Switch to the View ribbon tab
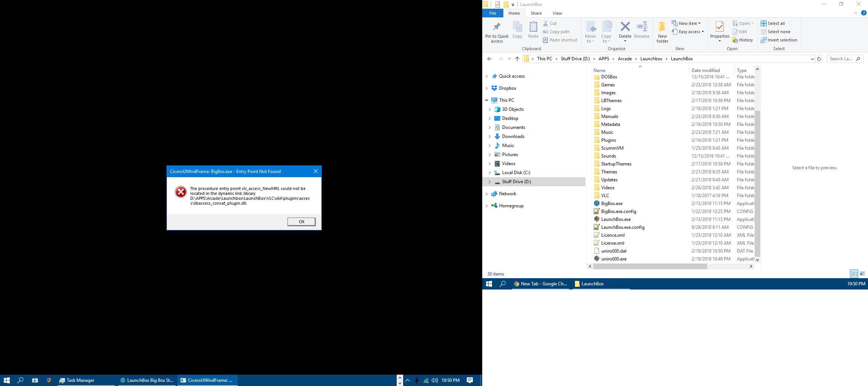This screenshot has width=868, height=386. [x=557, y=13]
